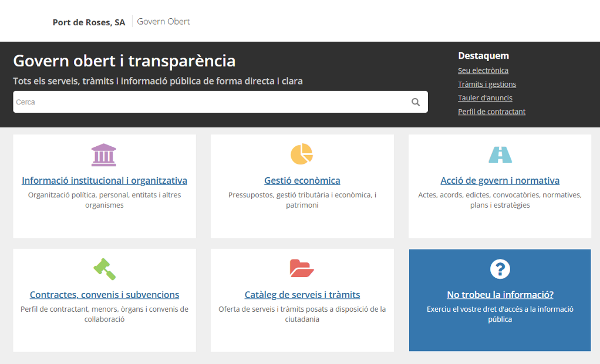The width and height of the screenshot is (600, 364).
Task: Focus the Cerca search field
Action: click(x=220, y=102)
